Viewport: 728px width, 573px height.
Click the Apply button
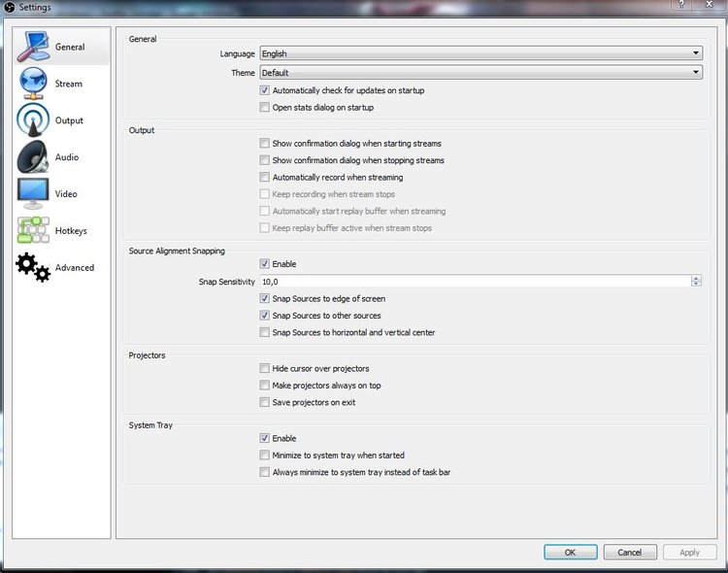coord(690,552)
